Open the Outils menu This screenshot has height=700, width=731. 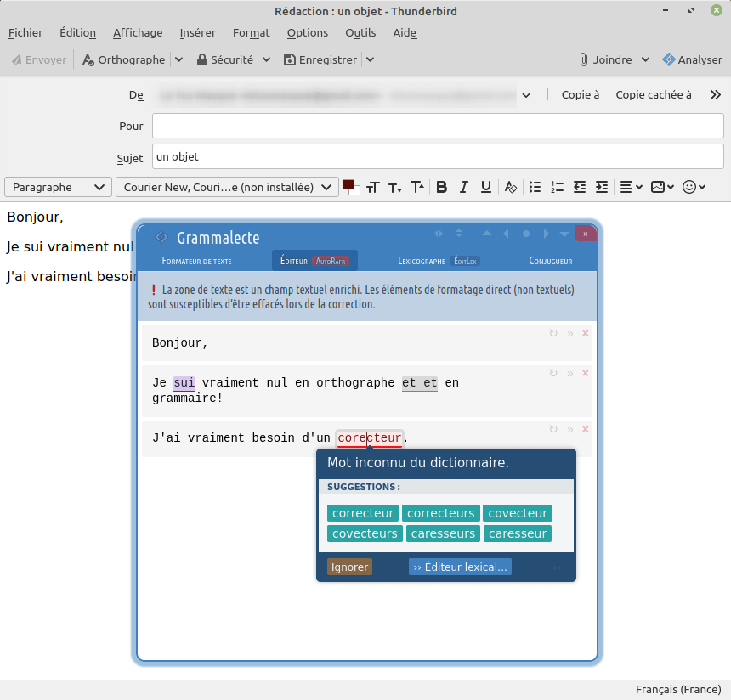[x=360, y=32]
